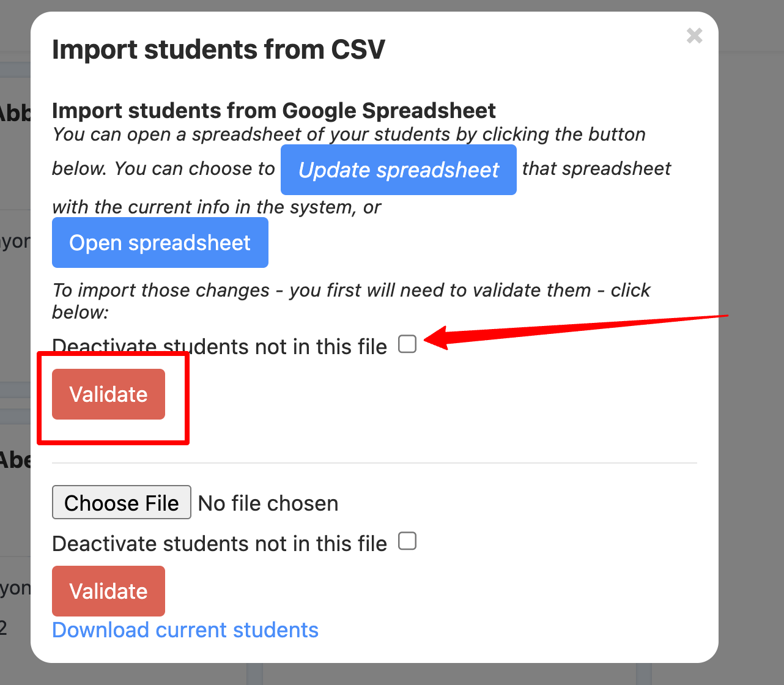
Task: Click the Update spreadsheet button
Action: (x=398, y=170)
